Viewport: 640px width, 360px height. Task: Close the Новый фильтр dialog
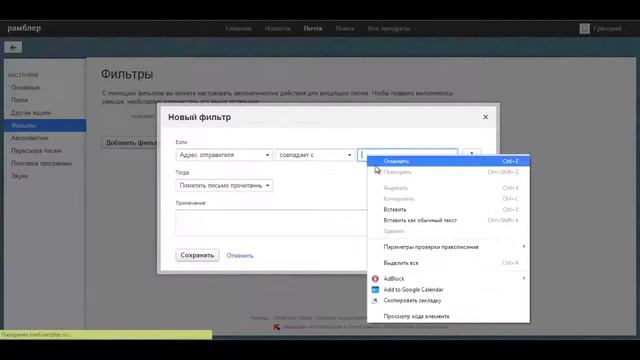click(485, 117)
